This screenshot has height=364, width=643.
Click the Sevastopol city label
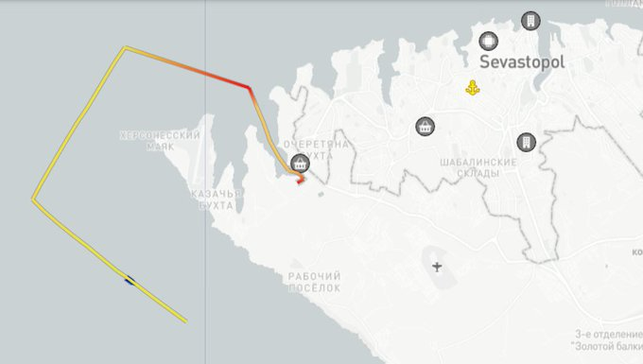tap(522, 62)
